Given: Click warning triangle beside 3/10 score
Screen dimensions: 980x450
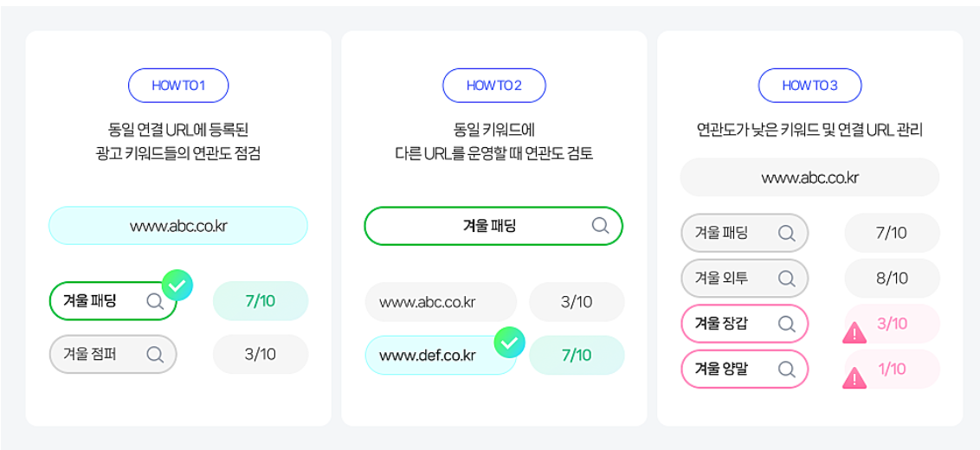Looking at the screenshot, I should (x=854, y=333).
